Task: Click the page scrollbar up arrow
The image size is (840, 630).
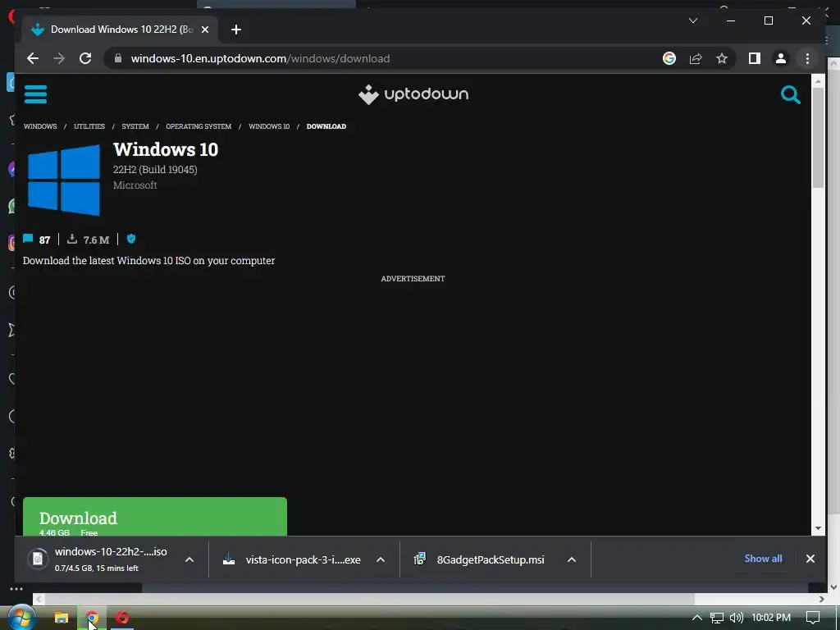Action: tap(818, 81)
